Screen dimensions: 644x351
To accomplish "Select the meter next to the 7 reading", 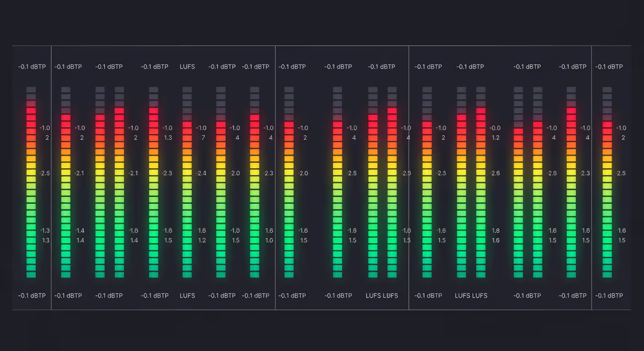I will click(x=187, y=182).
